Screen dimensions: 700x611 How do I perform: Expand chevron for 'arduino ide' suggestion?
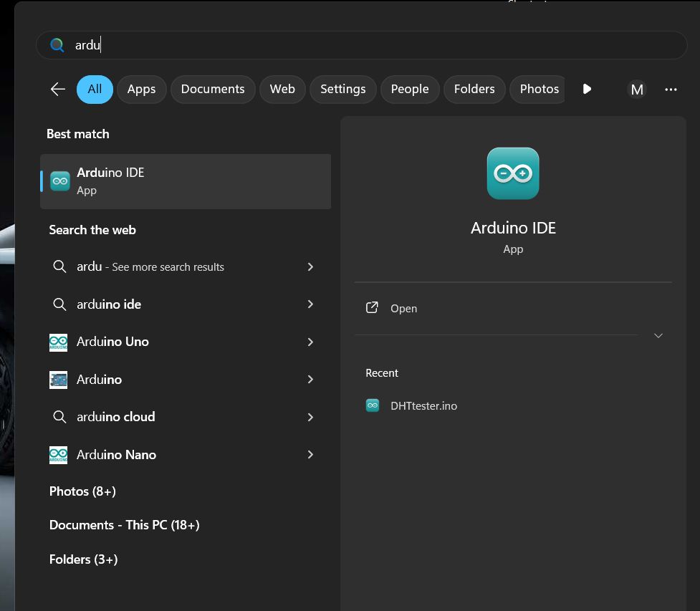[x=310, y=304]
